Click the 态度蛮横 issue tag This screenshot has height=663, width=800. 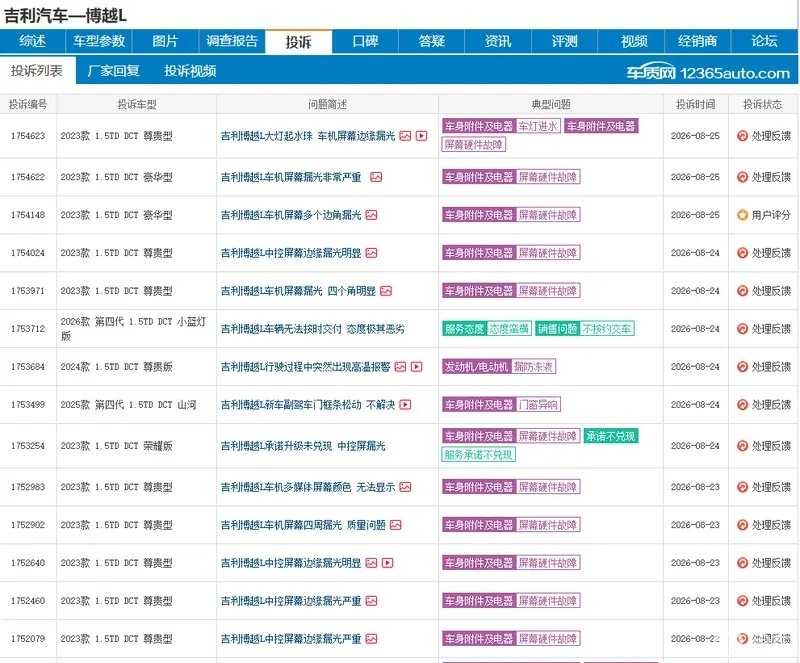[x=509, y=329]
